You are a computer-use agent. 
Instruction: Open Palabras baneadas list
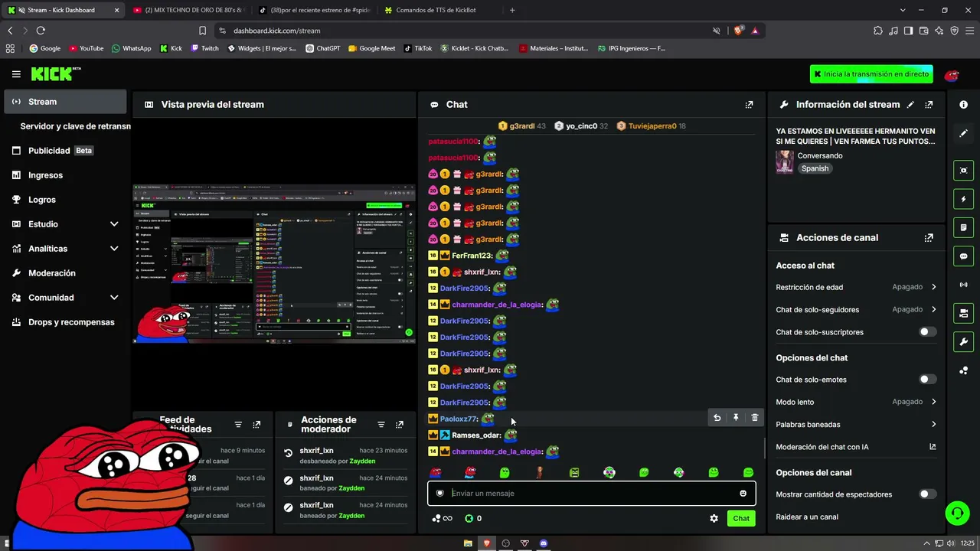[x=856, y=425]
